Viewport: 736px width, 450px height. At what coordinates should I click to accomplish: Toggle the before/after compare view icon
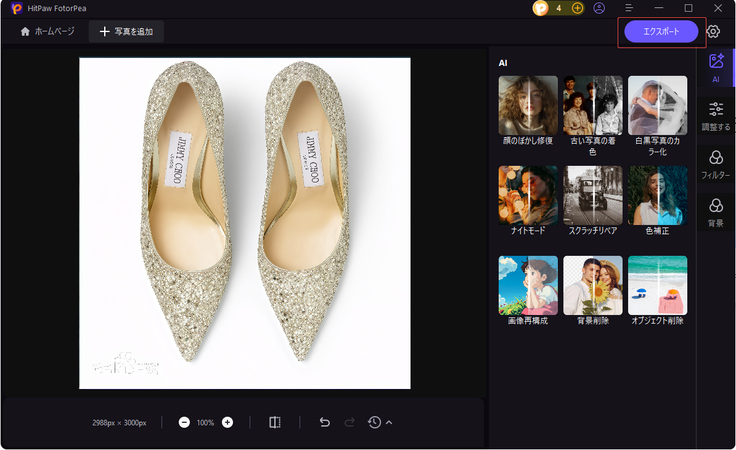[275, 422]
